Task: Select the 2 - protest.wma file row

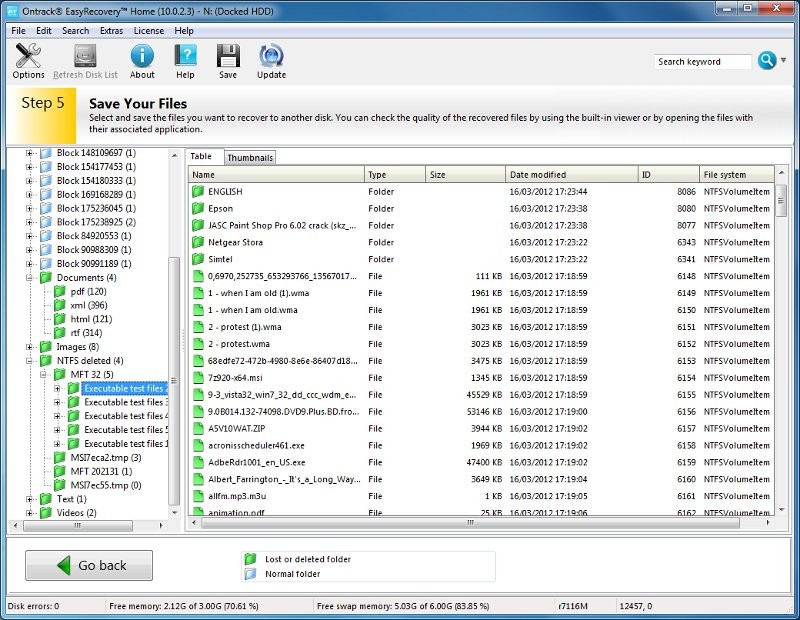Action: point(481,344)
